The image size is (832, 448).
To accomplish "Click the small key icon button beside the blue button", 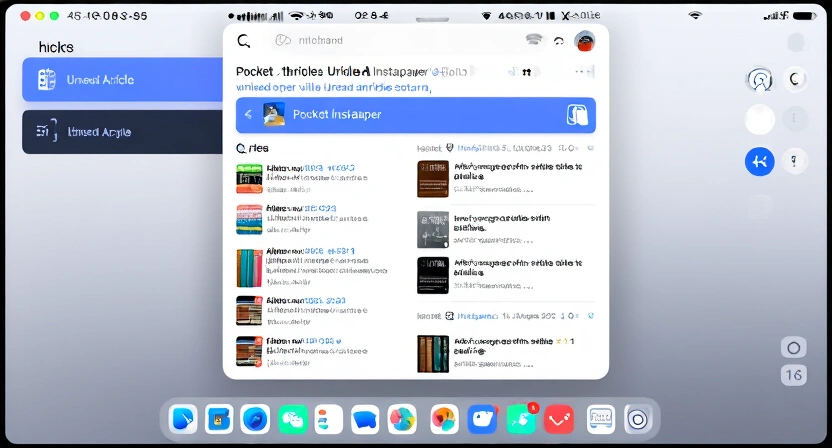I will pos(794,161).
